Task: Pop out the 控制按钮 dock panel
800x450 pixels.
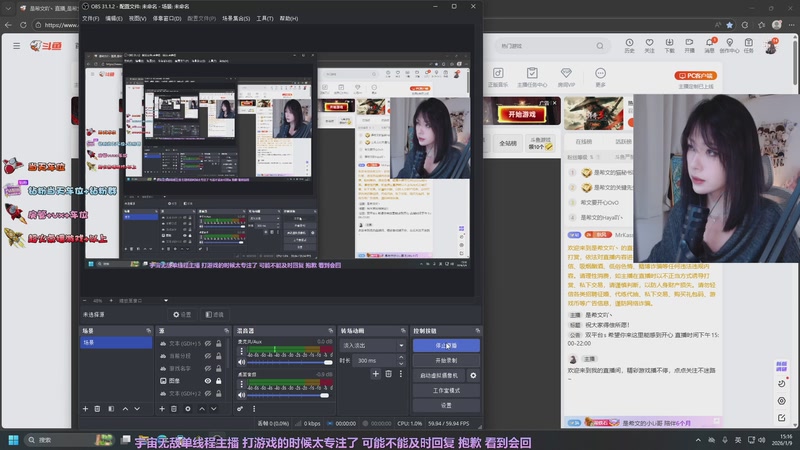Action: coord(478,331)
